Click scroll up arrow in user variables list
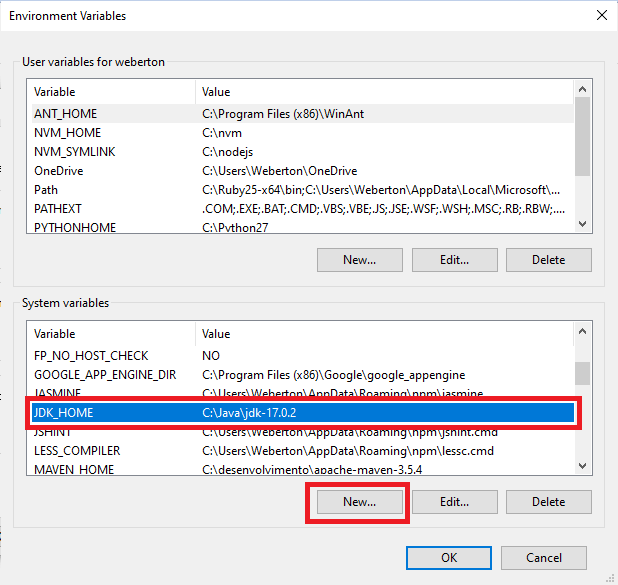 [x=582, y=89]
